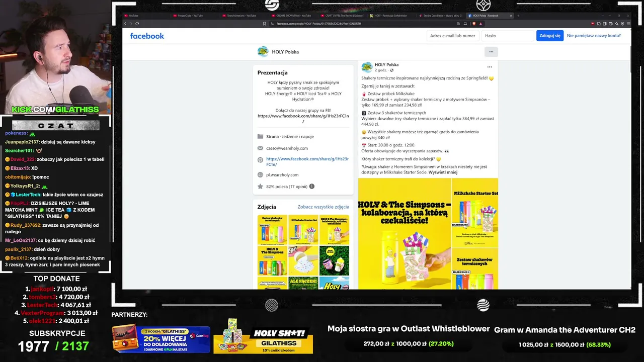
Task: Click the Brave shield icon
Action: pyautogui.click(x=473, y=24)
